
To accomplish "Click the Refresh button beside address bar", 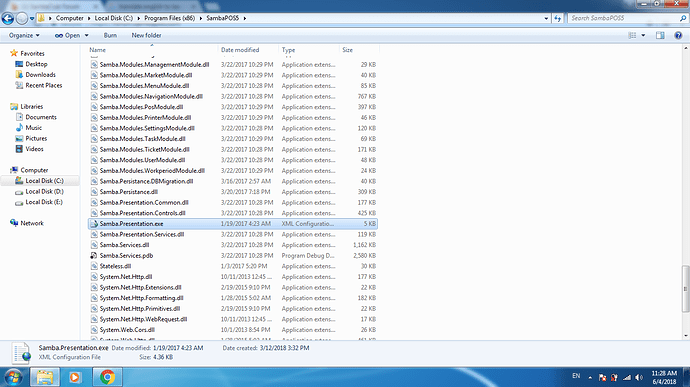I will click(x=558, y=18).
